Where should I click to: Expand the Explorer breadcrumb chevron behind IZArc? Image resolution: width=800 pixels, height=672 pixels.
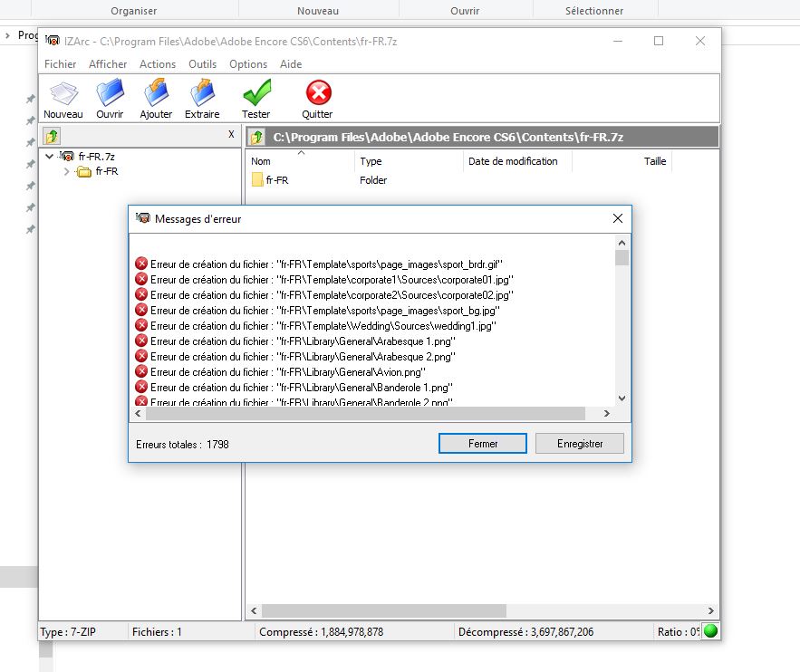point(7,35)
